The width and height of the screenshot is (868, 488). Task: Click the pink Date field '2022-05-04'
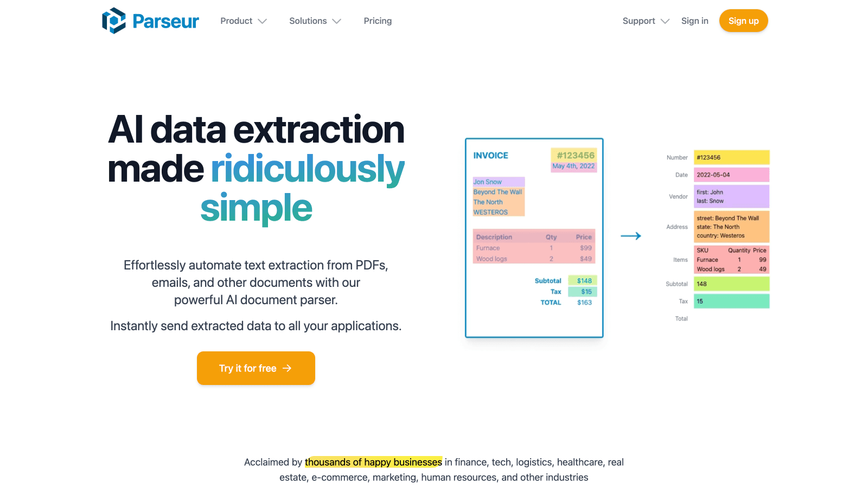pos(731,175)
